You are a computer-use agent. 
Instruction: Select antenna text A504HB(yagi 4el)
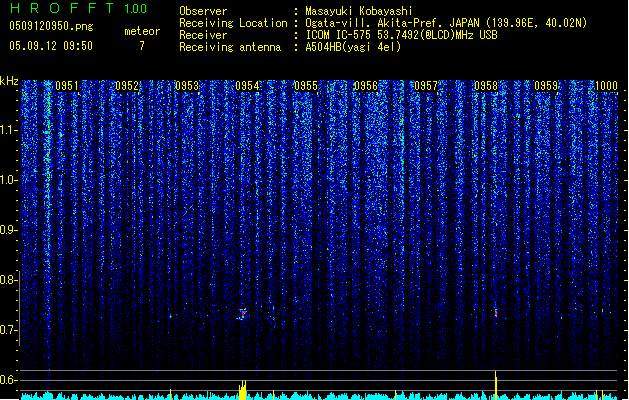click(x=353, y=47)
